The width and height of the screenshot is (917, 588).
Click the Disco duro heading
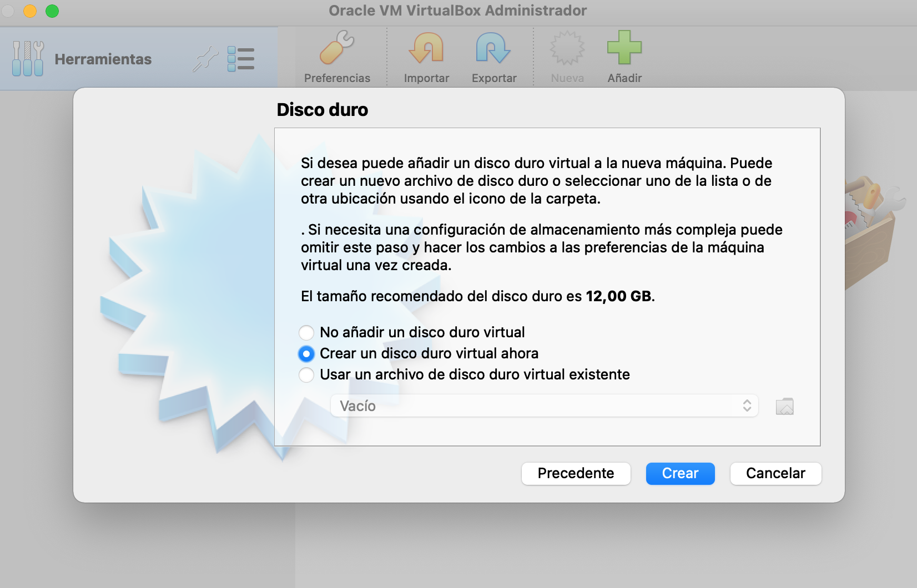323,110
